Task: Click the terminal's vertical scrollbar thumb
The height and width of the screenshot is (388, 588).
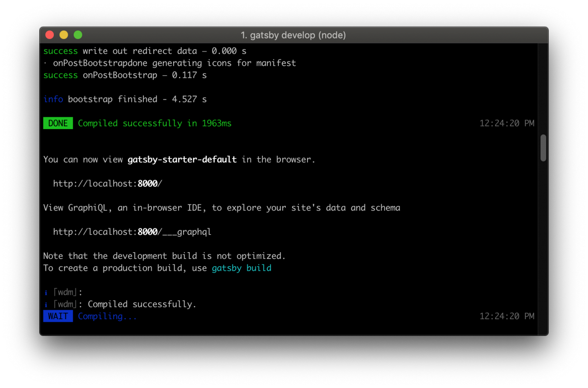Action: pos(543,148)
